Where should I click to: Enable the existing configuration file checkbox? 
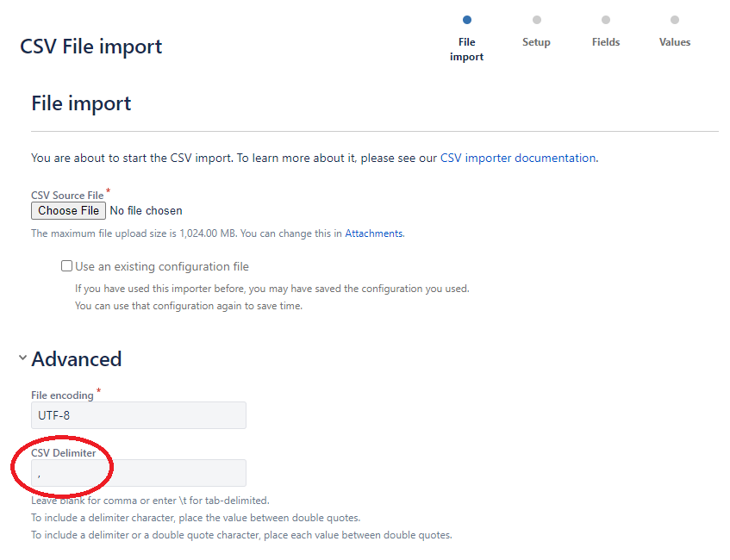pos(66,265)
